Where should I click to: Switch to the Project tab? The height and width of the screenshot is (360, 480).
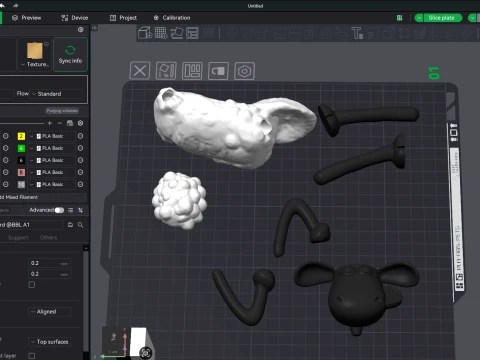point(123,18)
